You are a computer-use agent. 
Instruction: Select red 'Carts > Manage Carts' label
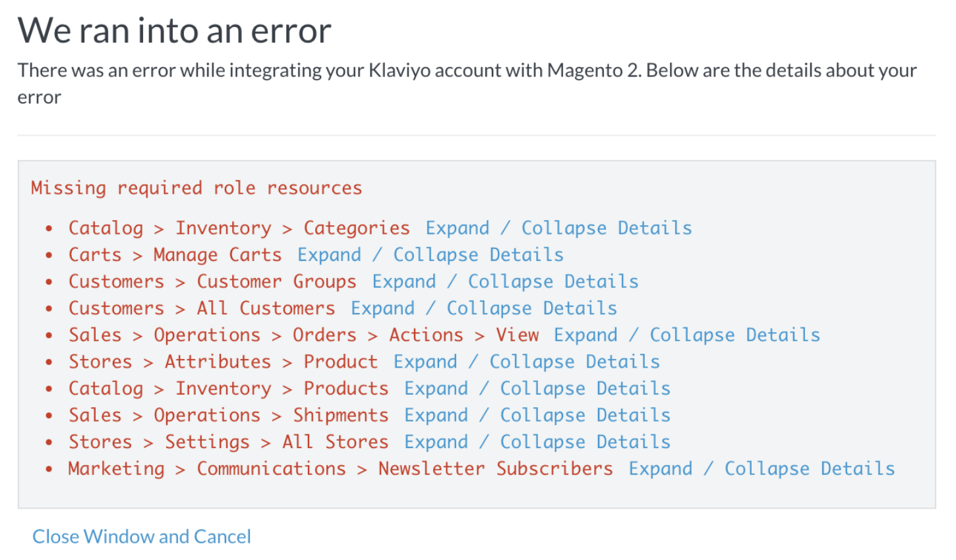[175, 255]
